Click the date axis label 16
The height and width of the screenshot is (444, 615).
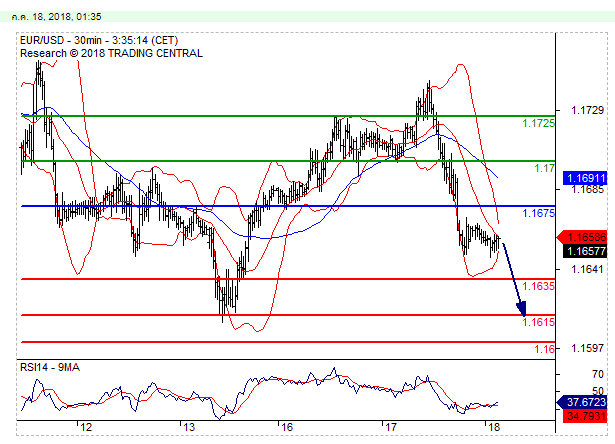click(x=287, y=428)
